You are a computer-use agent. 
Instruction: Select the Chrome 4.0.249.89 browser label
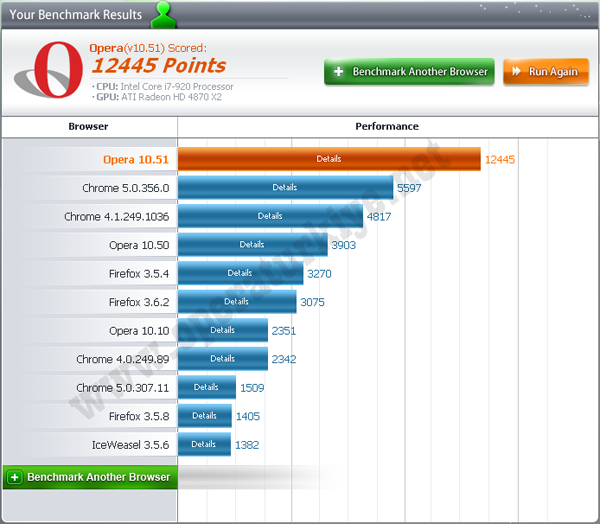[x=122, y=359]
